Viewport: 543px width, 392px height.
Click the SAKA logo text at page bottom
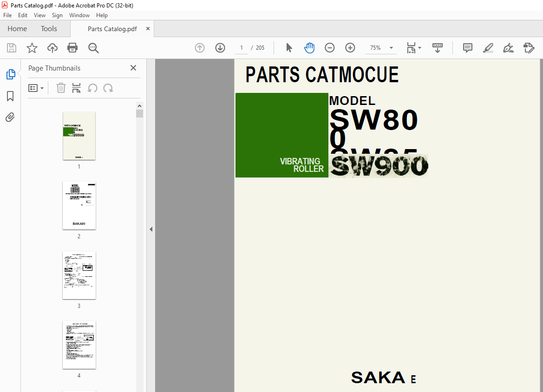378,378
